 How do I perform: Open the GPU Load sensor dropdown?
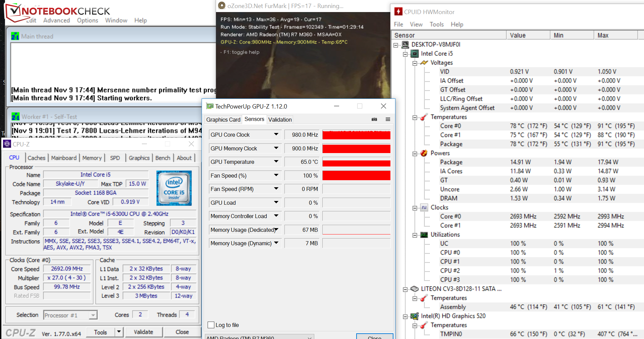tap(276, 203)
